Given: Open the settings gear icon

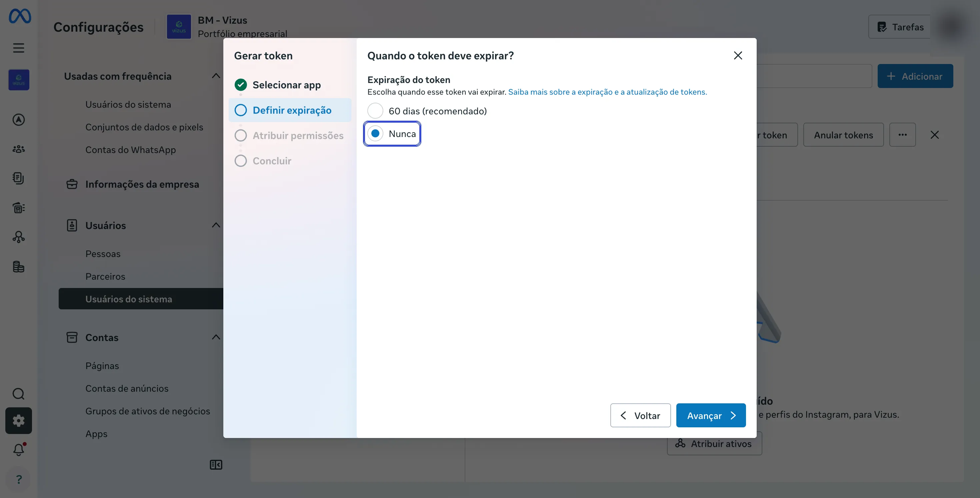Looking at the screenshot, I should click(19, 421).
